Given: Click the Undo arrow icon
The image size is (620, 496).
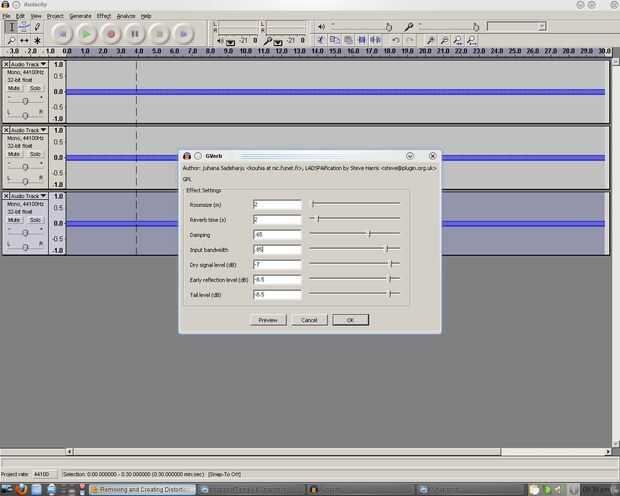Looking at the screenshot, I should 395,40.
